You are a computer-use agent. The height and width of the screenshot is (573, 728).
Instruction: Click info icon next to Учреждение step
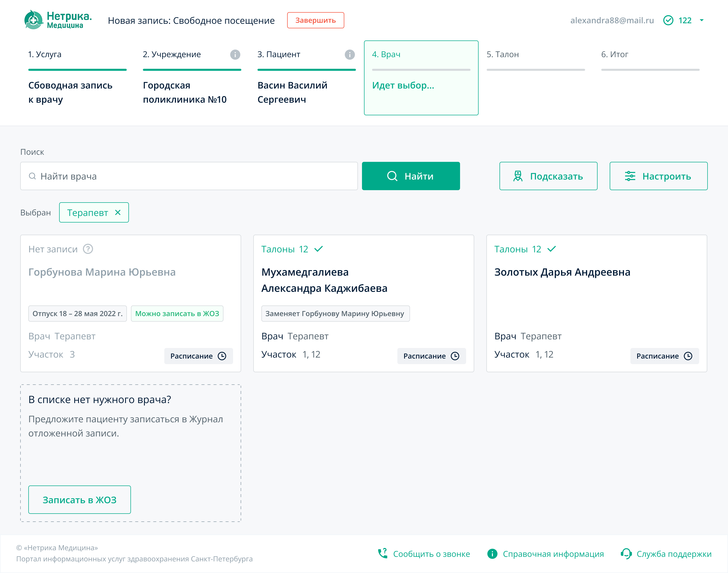[x=235, y=55]
